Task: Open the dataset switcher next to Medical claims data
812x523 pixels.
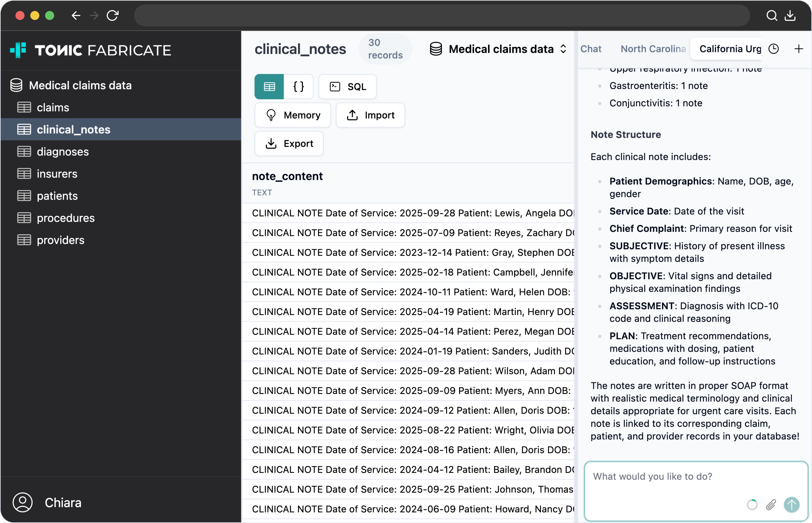Action: (564, 49)
